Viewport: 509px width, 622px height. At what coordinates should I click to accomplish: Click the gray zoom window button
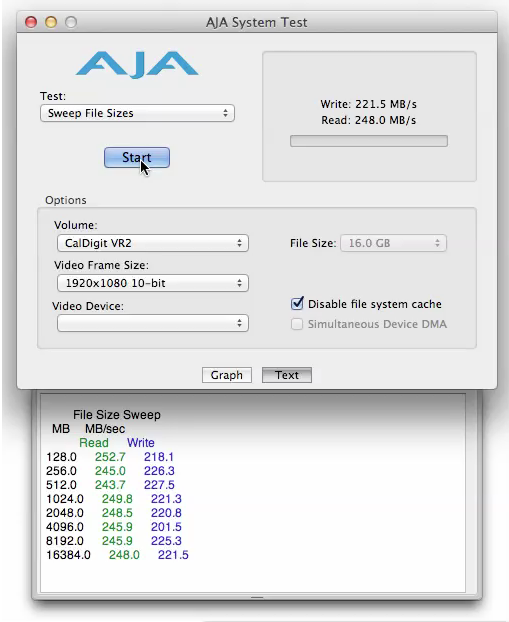coord(71,22)
